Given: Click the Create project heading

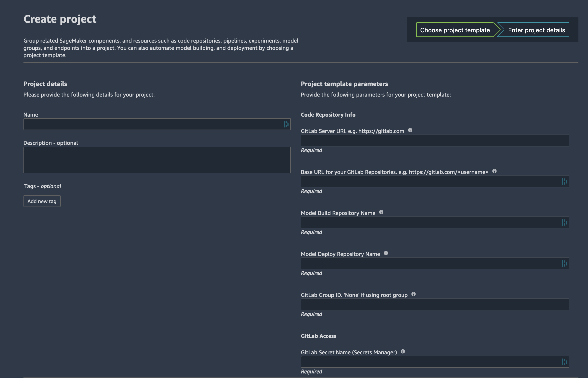Looking at the screenshot, I should pos(60,19).
